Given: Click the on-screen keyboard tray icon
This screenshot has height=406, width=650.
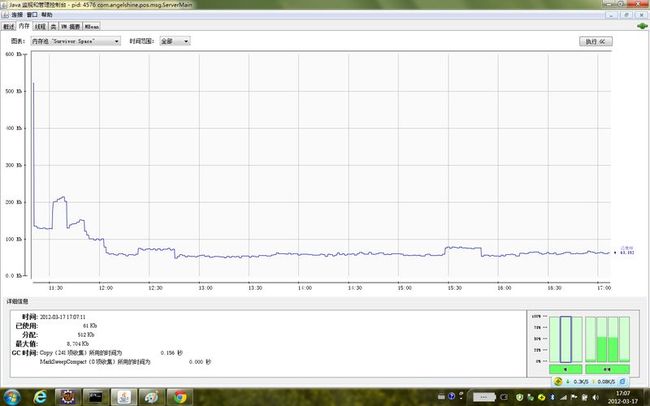Looking at the screenshot, I should point(441,396).
